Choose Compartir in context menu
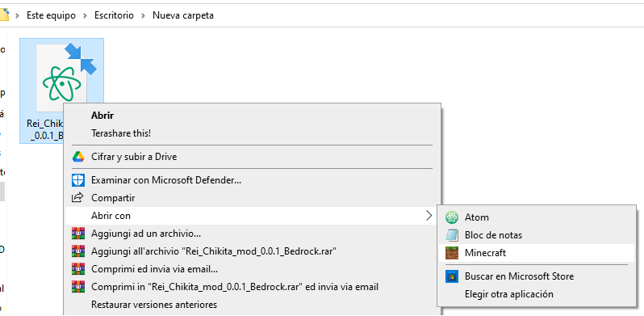The width and height of the screenshot is (644, 316). (x=113, y=198)
